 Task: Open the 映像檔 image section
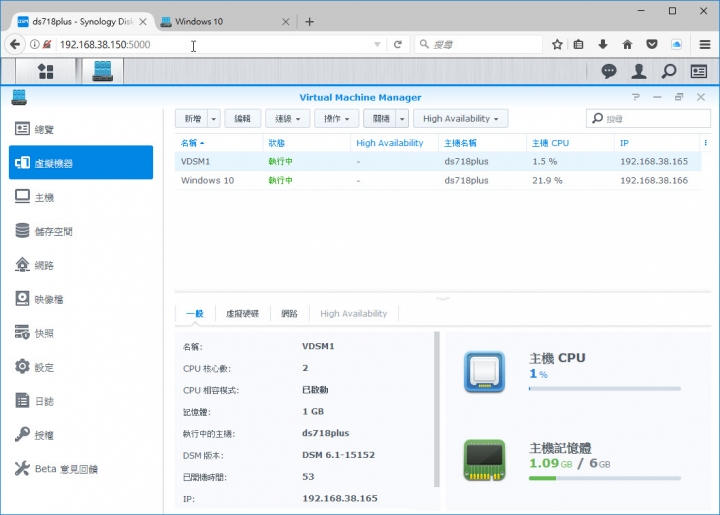81,299
